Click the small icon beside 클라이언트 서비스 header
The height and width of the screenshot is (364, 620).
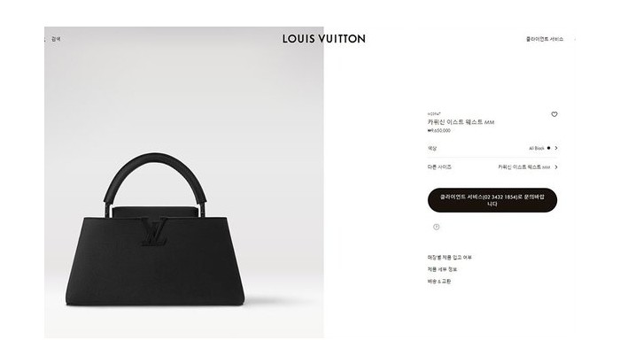coord(575,39)
